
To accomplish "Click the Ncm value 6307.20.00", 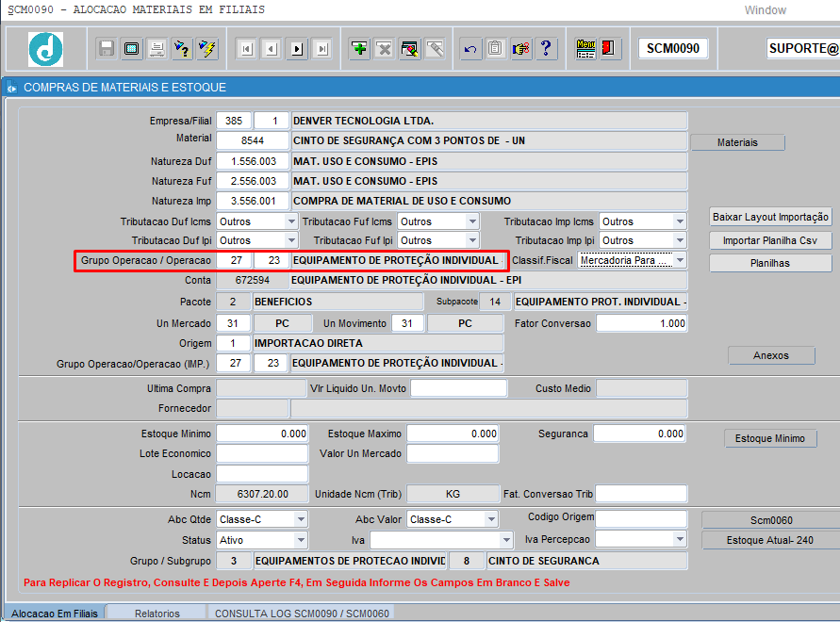I will [x=262, y=494].
